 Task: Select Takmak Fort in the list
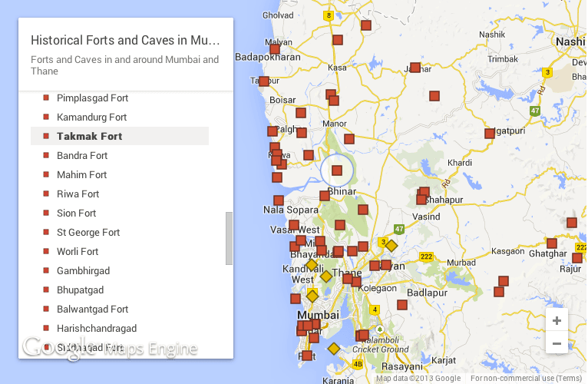pos(90,137)
